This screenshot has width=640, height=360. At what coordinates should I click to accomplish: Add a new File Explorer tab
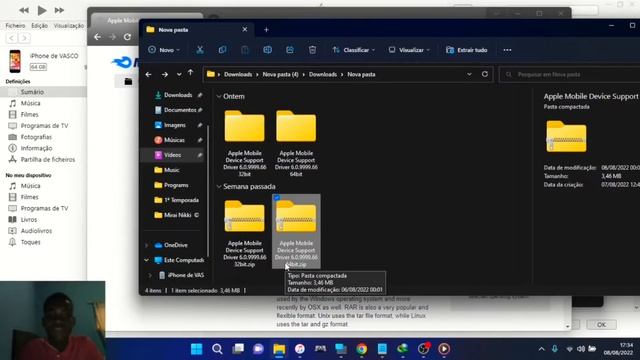[x=266, y=29]
